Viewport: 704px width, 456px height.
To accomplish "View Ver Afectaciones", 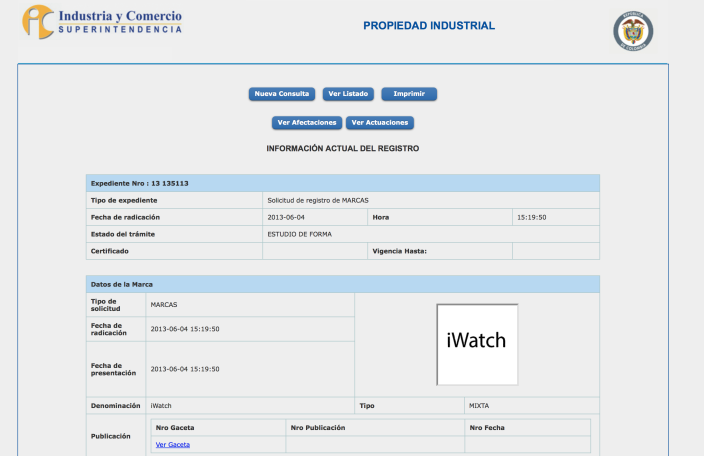I will click(307, 123).
